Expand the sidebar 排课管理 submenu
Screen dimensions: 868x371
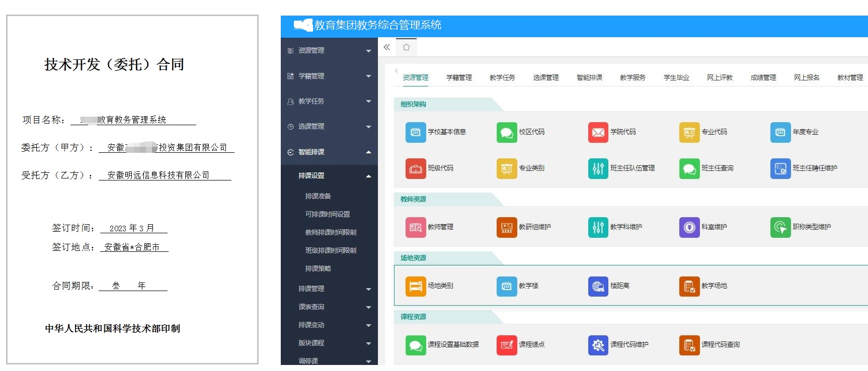(329, 289)
